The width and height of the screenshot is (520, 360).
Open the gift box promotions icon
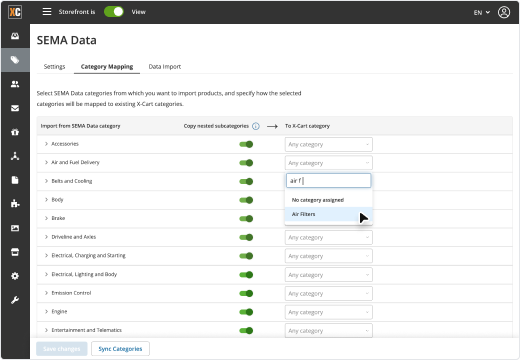[x=15, y=132]
